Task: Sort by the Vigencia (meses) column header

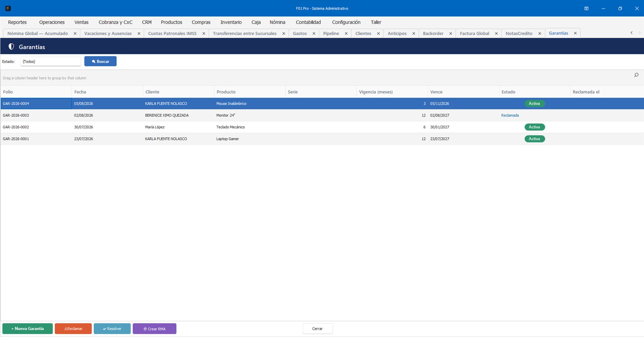Action: pos(392,92)
